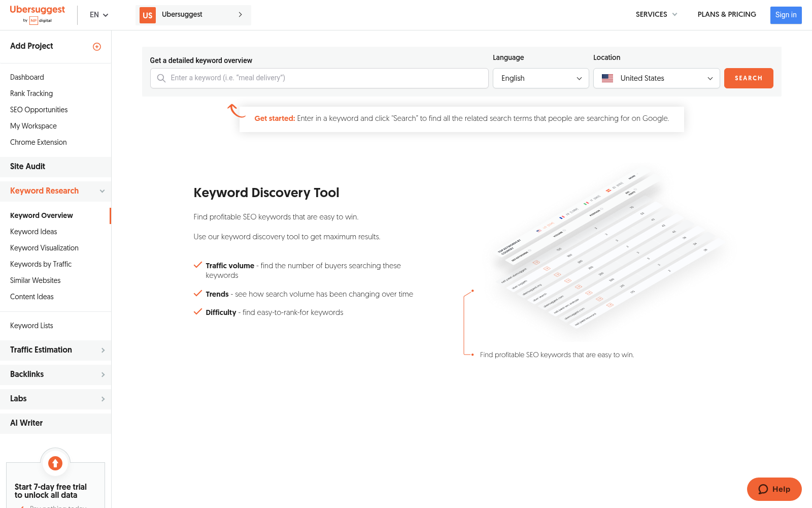Image resolution: width=812 pixels, height=508 pixels.
Task: Expand the Backlinks section
Action: (x=55, y=374)
